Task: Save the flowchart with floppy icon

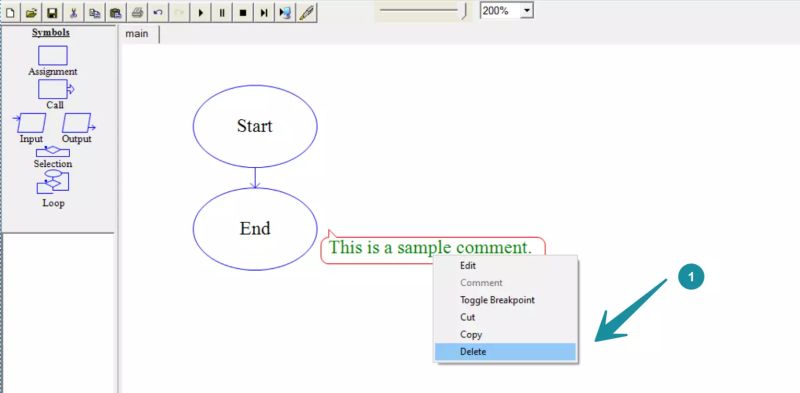Action: coord(52,13)
